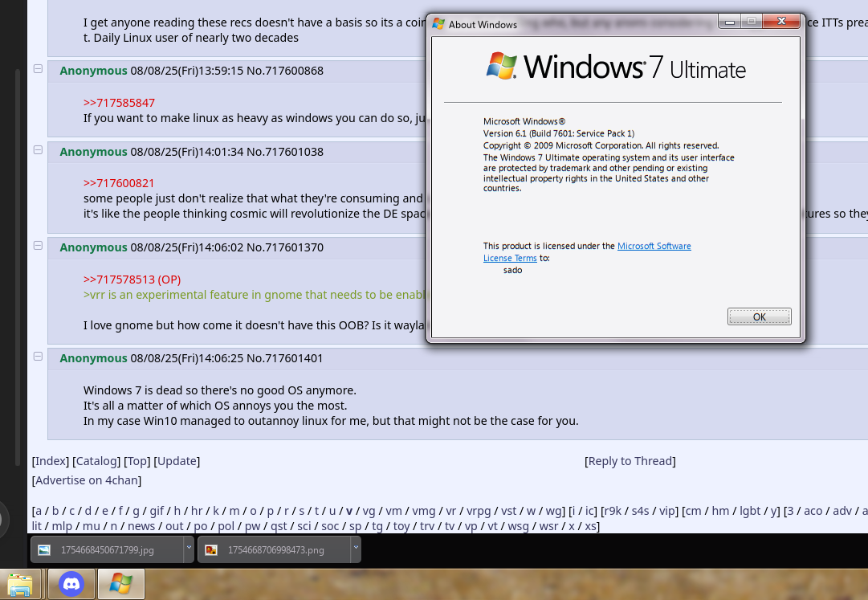Click post number 717601038

point(294,152)
